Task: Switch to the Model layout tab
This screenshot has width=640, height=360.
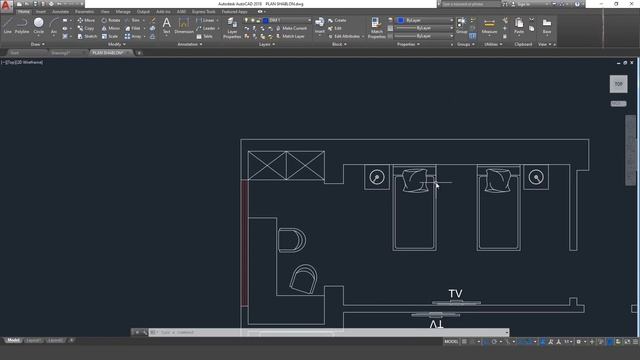Action: (x=13, y=340)
